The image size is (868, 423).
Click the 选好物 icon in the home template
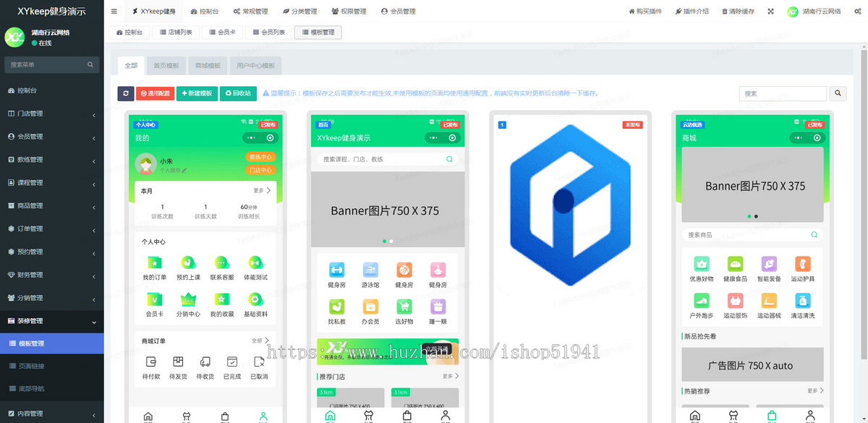[x=404, y=307]
